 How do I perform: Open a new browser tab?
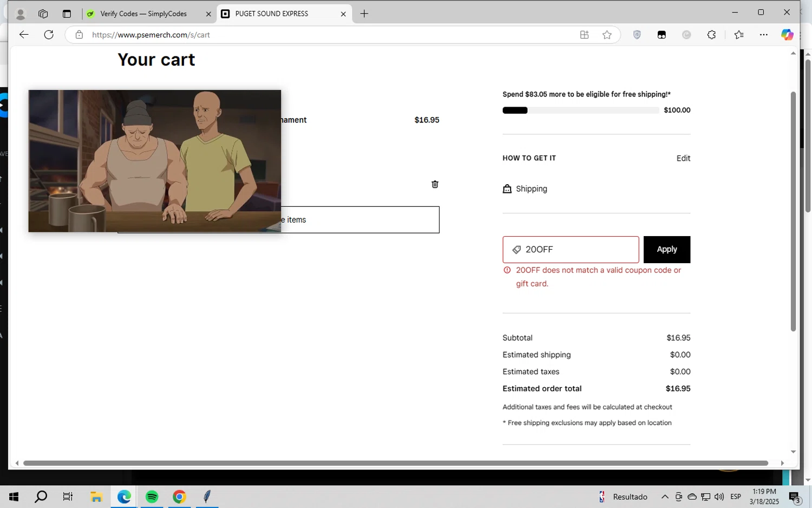[x=364, y=14]
